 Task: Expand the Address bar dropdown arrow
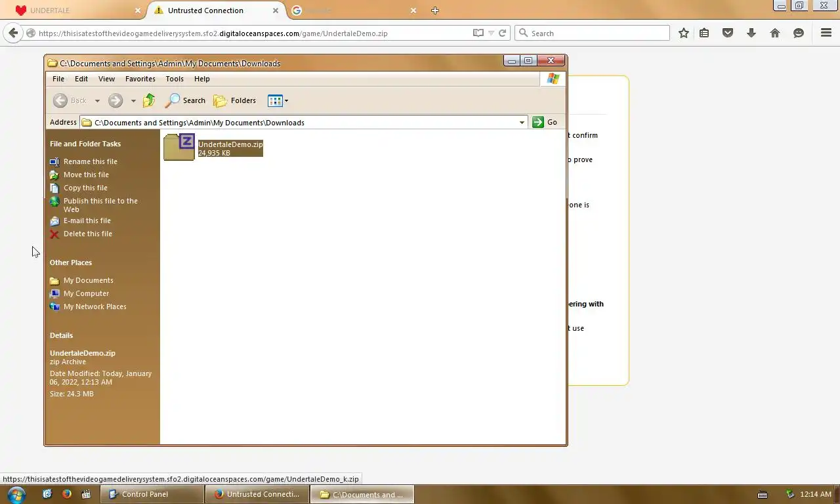(x=522, y=122)
